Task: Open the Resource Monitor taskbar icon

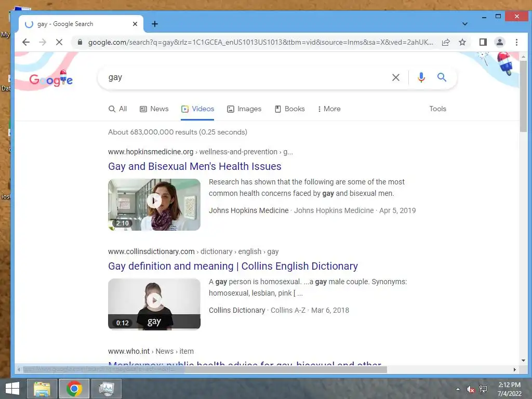Action: pyautogui.click(x=107, y=389)
